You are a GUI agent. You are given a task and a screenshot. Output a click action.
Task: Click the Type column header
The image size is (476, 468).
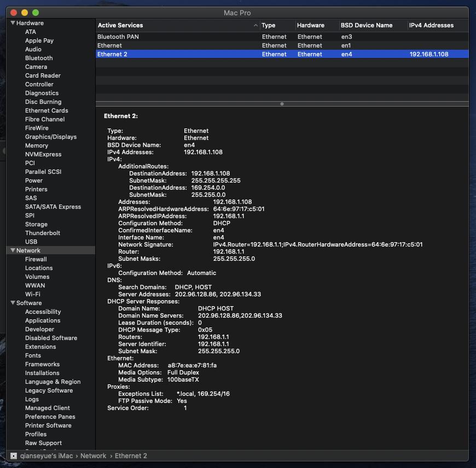tap(269, 25)
